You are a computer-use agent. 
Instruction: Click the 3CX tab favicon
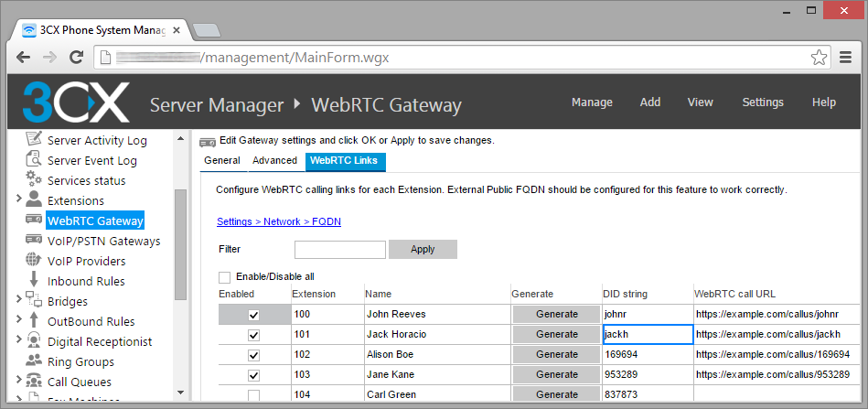coord(28,30)
